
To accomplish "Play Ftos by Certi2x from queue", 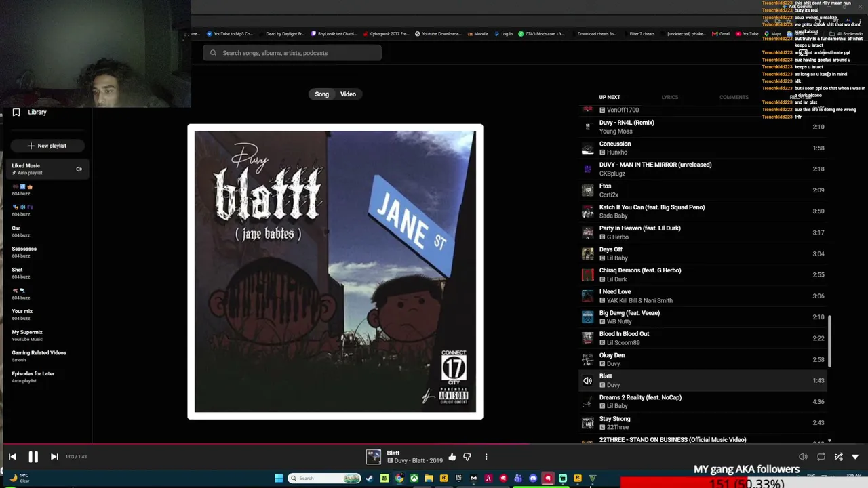I will 703,190.
